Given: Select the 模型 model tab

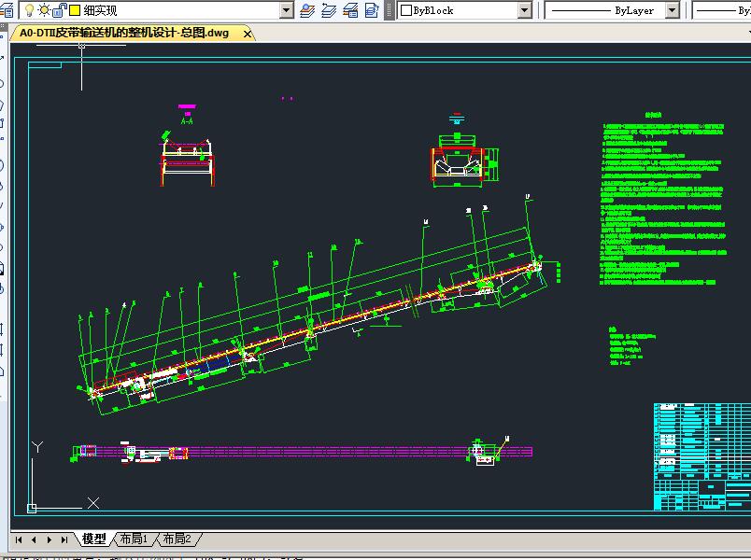Looking at the screenshot, I should pyautogui.click(x=93, y=539).
